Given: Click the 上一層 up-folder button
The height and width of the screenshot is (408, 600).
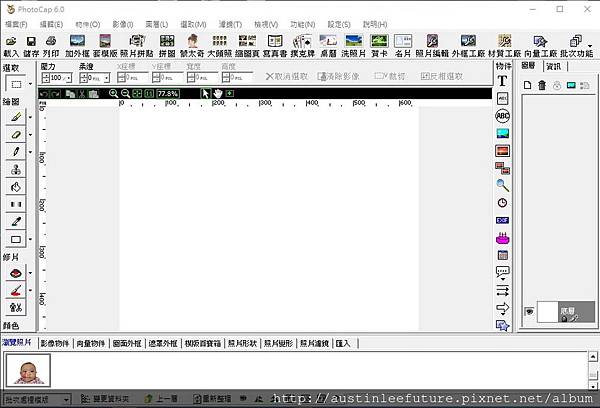Looking at the screenshot, I should click(161, 399).
